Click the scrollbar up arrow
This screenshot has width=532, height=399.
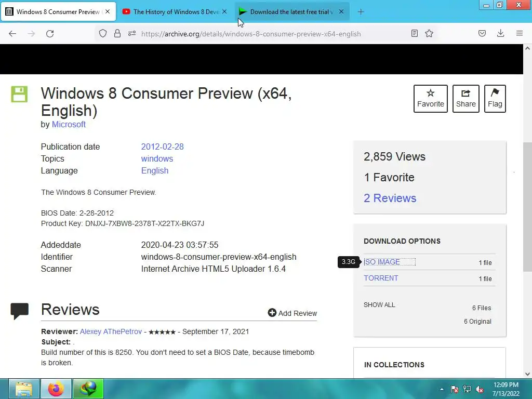tap(527, 48)
